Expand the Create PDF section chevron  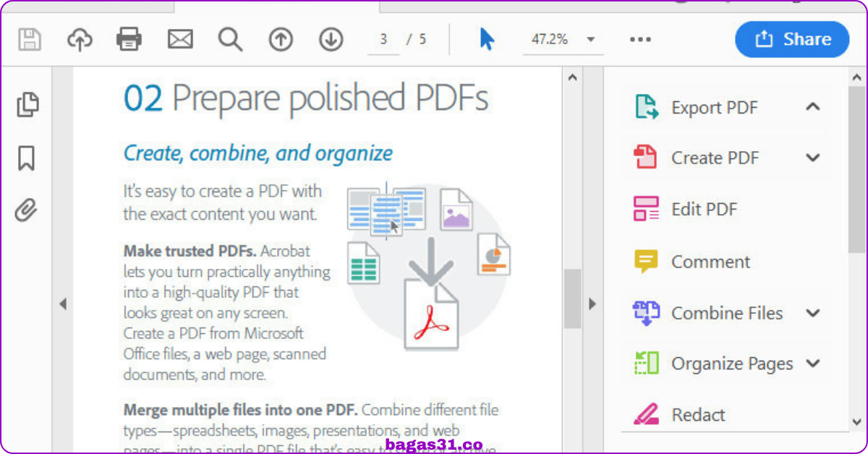tap(813, 158)
